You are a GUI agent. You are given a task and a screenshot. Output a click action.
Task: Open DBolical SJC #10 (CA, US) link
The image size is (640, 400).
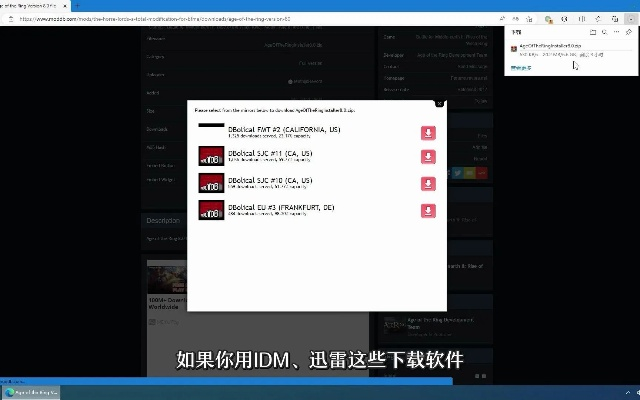[x=270, y=180]
